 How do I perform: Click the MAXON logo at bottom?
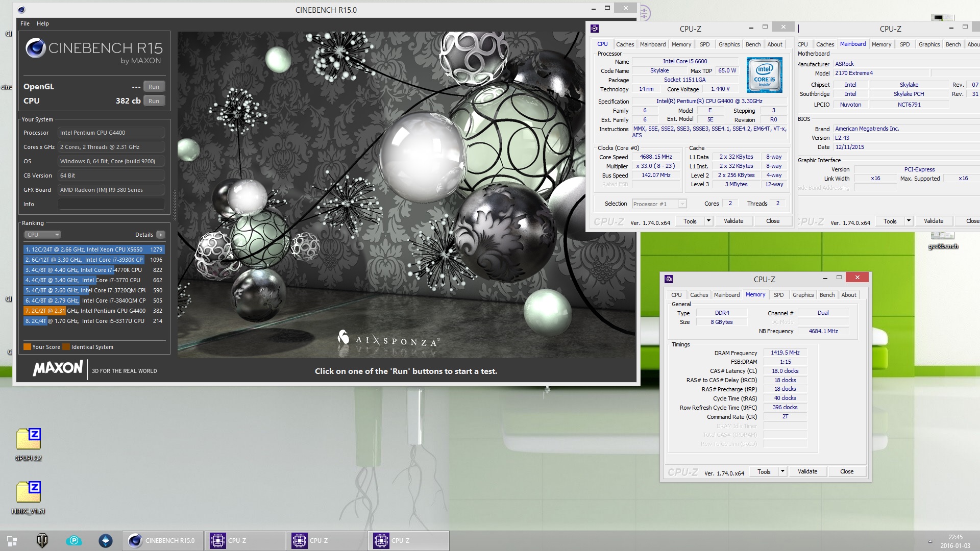coord(58,368)
